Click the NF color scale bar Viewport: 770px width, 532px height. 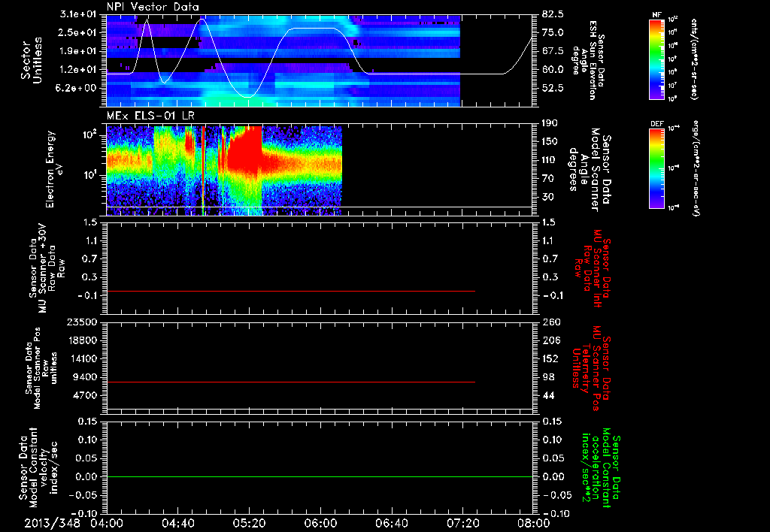click(x=657, y=59)
